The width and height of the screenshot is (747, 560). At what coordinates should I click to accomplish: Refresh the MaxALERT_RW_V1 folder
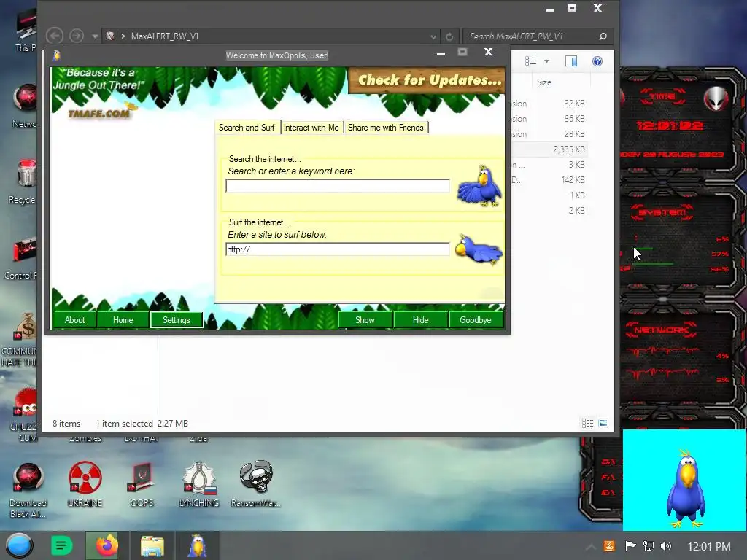(x=449, y=36)
